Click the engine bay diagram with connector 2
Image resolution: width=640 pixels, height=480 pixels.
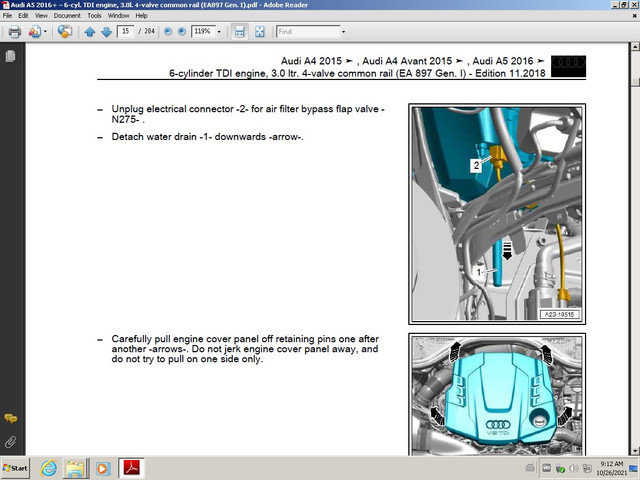click(497, 214)
